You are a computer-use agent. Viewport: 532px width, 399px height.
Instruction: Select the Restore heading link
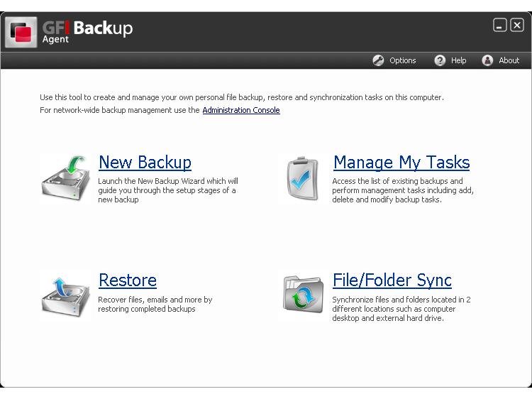click(128, 280)
